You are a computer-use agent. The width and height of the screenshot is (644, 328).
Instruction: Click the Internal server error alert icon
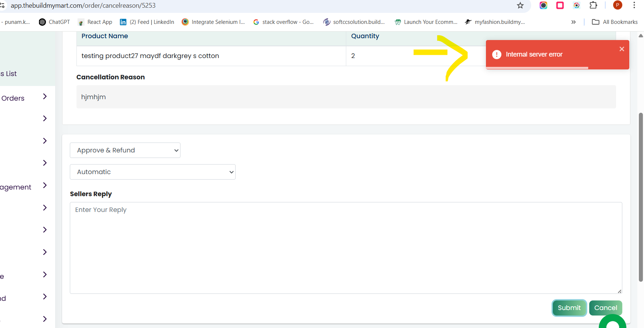[497, 54]
